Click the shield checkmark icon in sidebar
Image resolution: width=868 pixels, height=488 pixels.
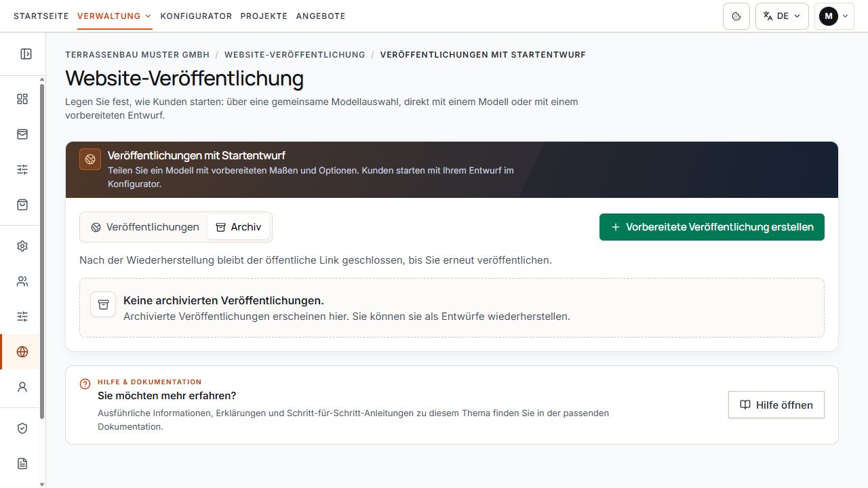22,428
